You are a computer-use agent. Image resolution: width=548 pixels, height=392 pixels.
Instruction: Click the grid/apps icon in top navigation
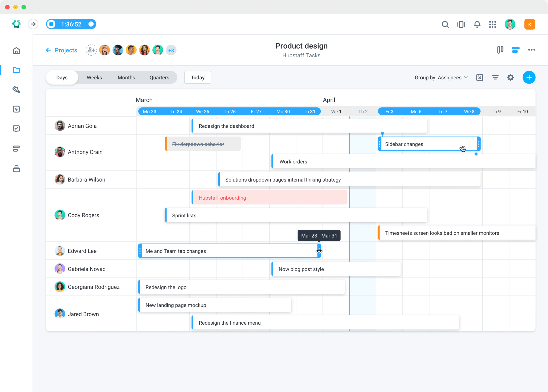coord(493,24)
